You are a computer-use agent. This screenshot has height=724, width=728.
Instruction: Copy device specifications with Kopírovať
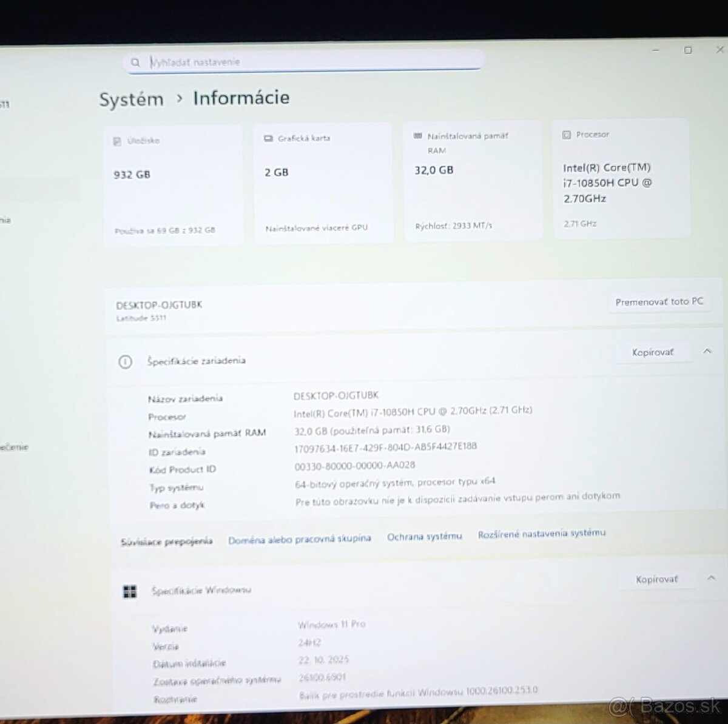tap(652, 352)
